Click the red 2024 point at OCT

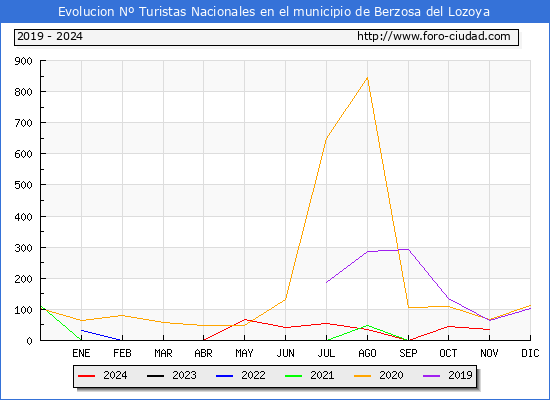pyautogui.click(x=448, y=326)
